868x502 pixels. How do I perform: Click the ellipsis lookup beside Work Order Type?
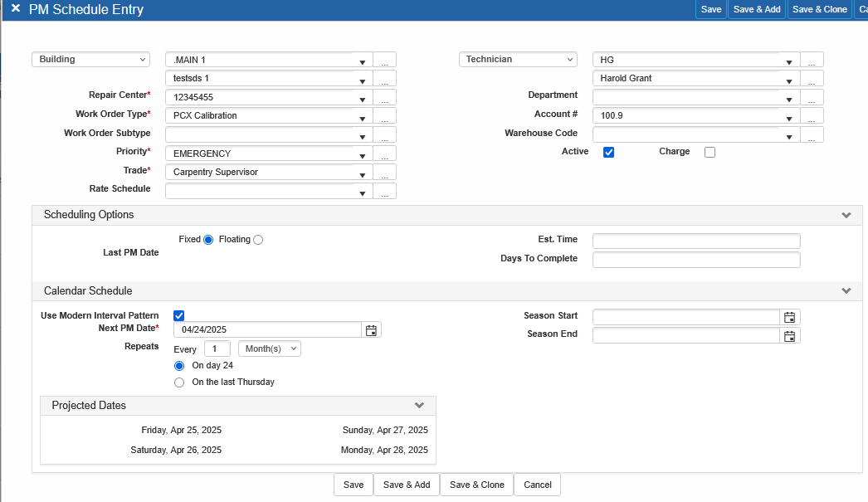pos(384,116)
